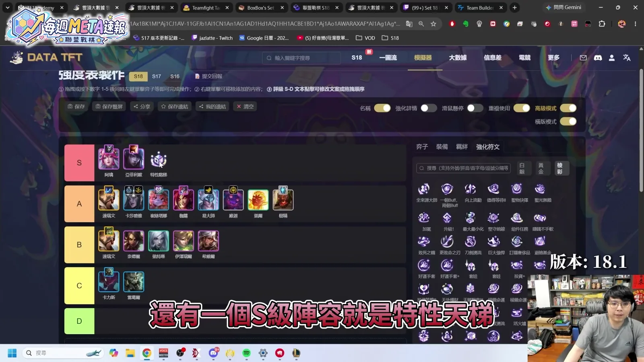644x362 pixels.
Task: Open the Chrome three-dot menu
Action: [x=636, y=24]
